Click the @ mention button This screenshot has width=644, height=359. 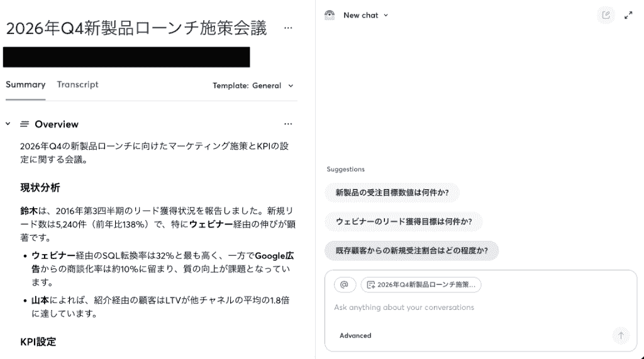[x=345, y=284]
